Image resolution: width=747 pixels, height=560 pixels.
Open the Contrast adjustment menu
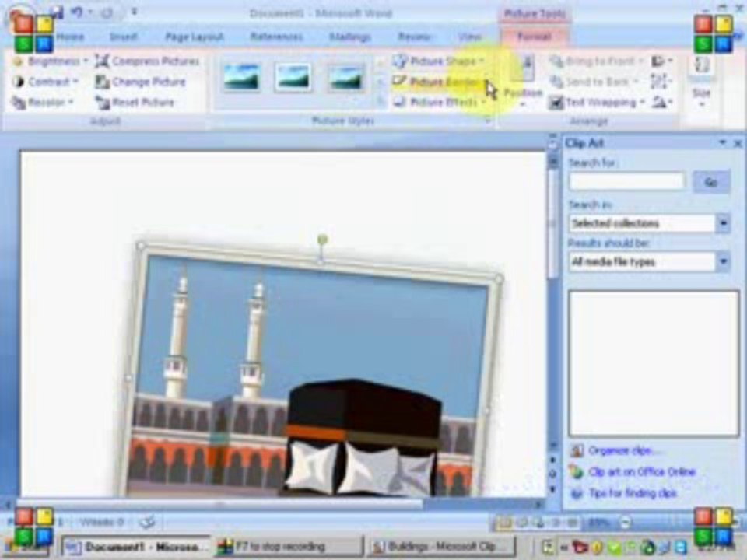45,82
